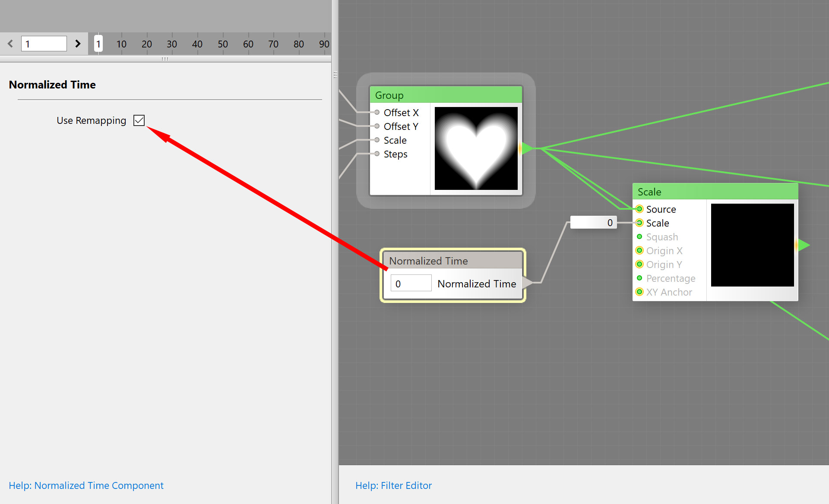829x504 pixels.
Task: Click the heart preview thumbnail in Group
Action: click(476, 148)
